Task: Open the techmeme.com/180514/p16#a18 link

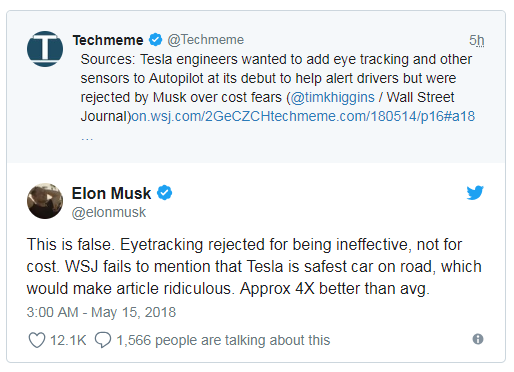Action: point(372,116)
